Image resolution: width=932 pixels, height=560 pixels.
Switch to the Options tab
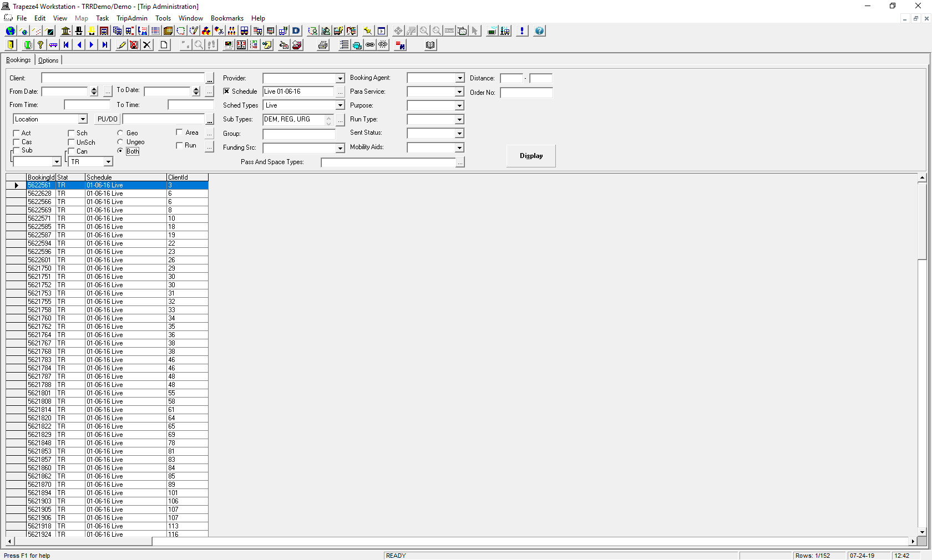(48, 60)
